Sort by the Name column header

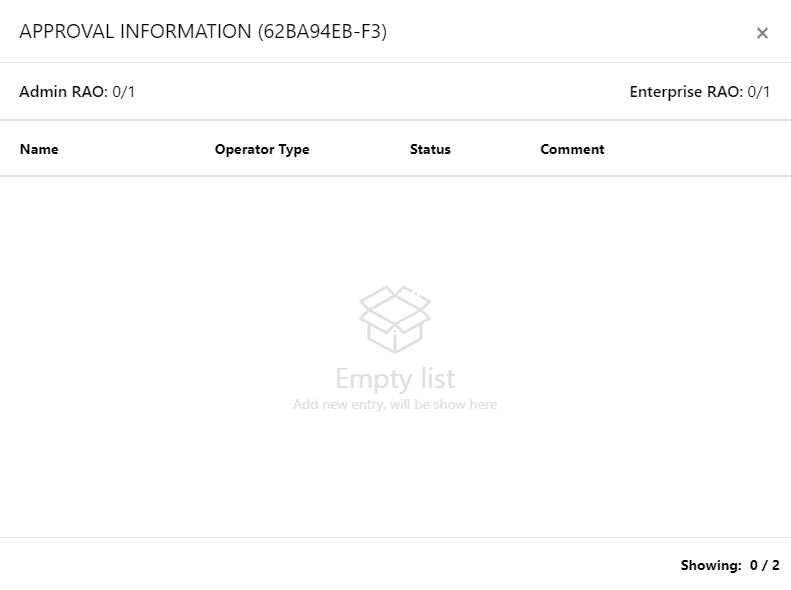coord(39,149)
